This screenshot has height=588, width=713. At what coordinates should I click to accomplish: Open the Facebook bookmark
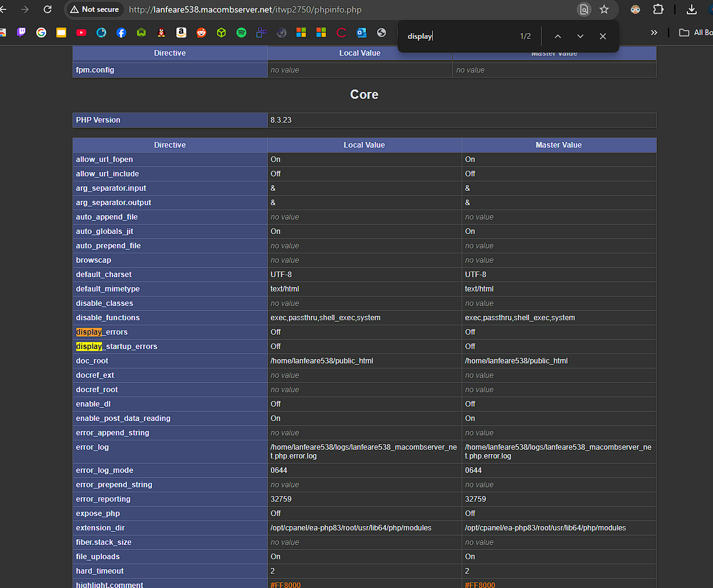(121, 33)
